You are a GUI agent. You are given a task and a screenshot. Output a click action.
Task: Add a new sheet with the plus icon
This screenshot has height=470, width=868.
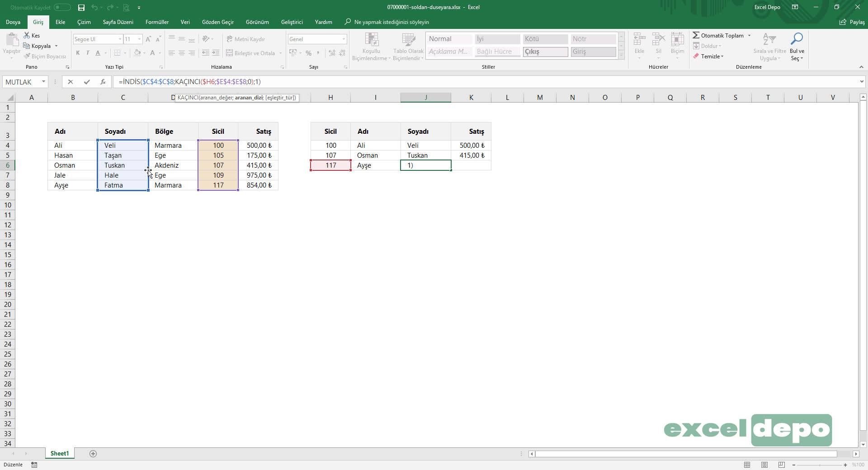pos(93,454)
